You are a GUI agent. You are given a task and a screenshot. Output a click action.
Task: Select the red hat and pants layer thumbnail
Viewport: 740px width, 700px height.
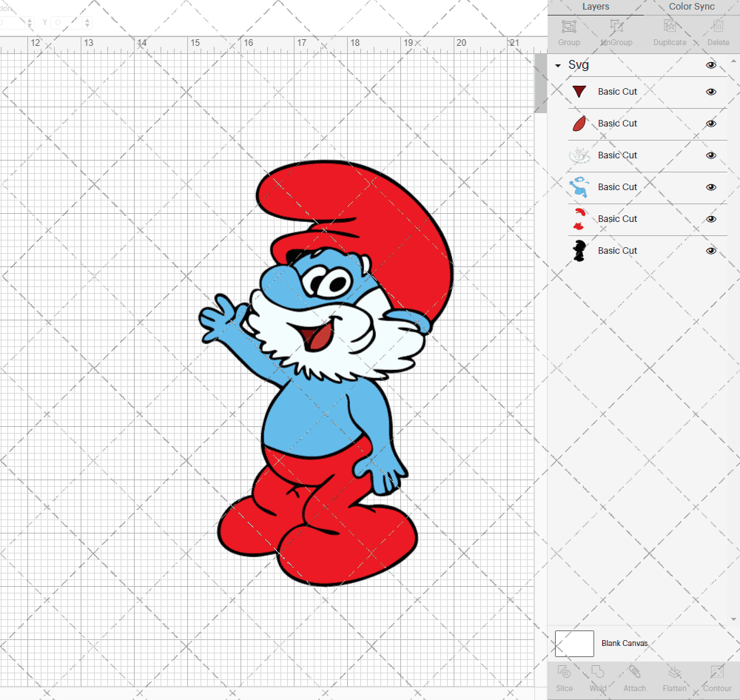(579, 219)
